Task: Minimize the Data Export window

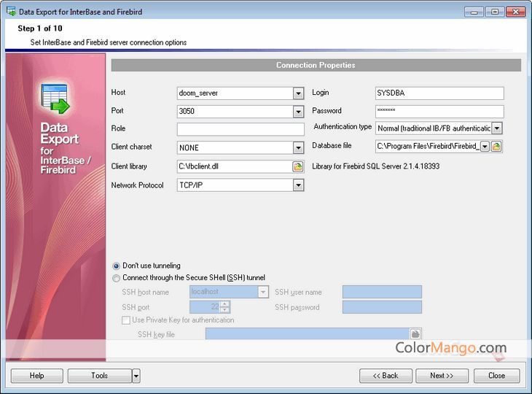Action: 474,12
